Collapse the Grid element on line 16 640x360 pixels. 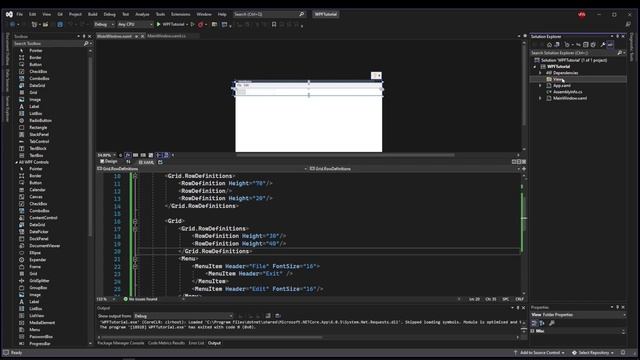click(x=135, y=222)
